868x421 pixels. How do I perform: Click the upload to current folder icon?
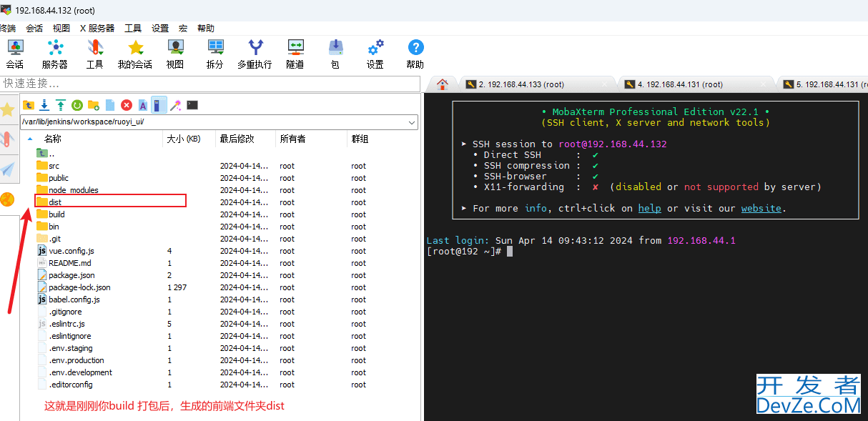pyautogui.click(x=61, y=105)
